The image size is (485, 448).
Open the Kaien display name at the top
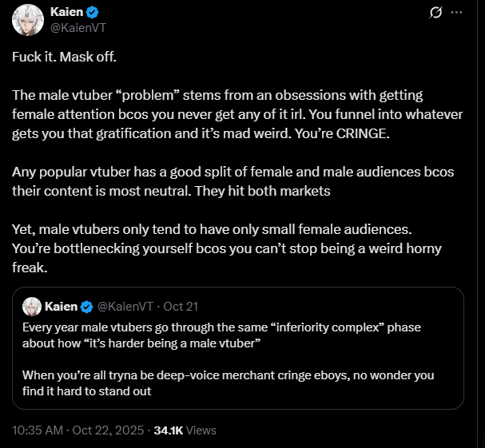pos(66,14)
